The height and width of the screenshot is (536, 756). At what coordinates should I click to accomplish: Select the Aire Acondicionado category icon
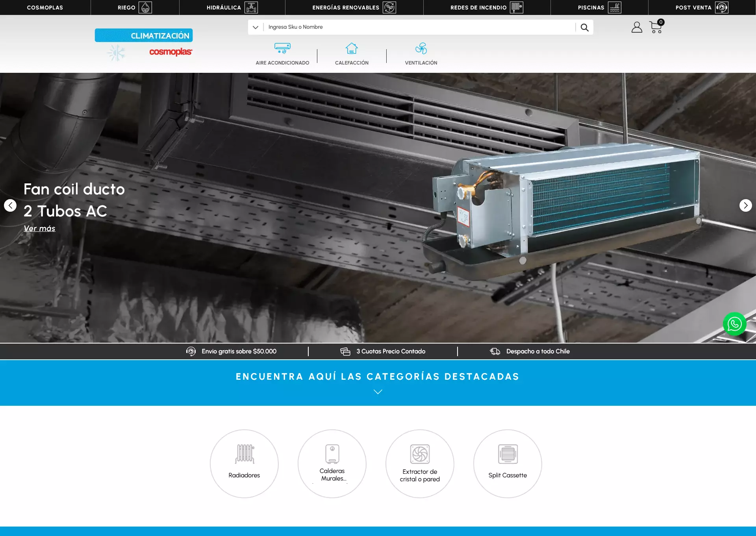(x=282, y=48)
